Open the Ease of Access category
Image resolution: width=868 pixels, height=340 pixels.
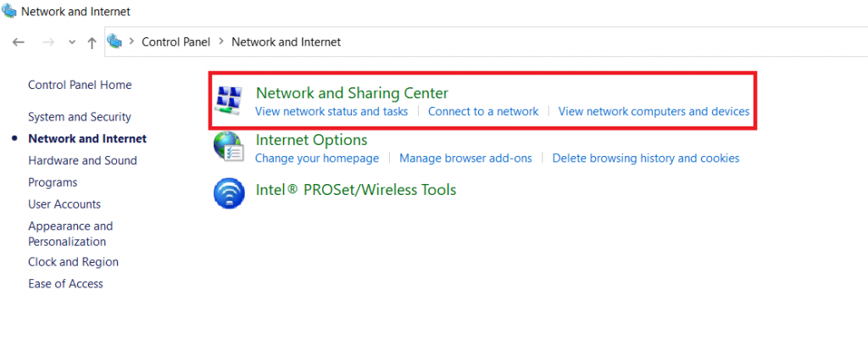coord(65,284)
